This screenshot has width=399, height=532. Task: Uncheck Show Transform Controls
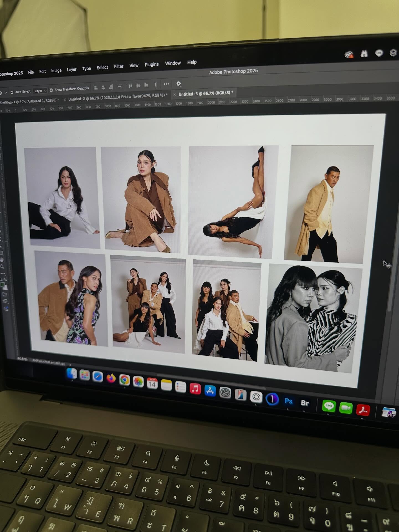click(51, 90)
